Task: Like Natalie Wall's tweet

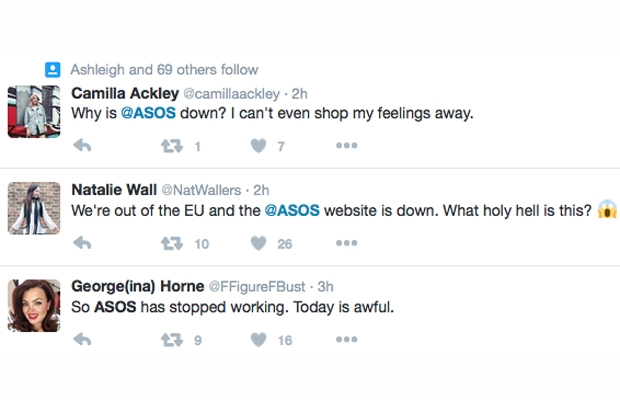Action: (x=259, y=243)
